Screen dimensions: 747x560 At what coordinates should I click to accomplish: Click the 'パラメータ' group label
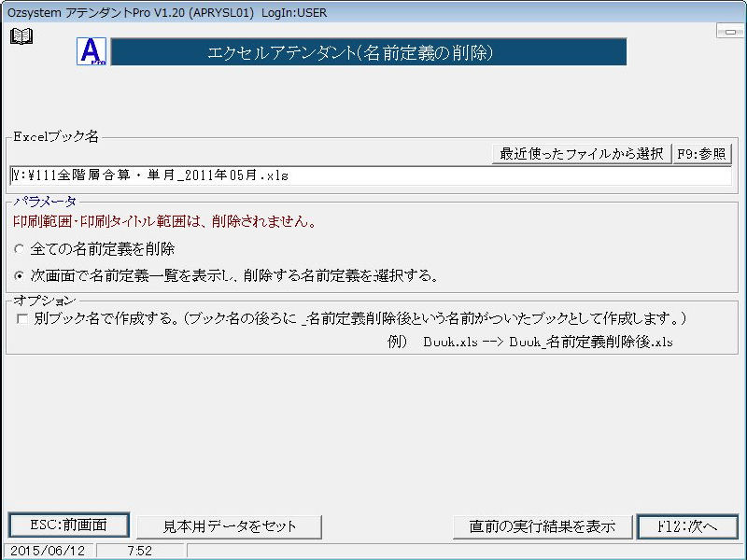(x=45, y=202)
